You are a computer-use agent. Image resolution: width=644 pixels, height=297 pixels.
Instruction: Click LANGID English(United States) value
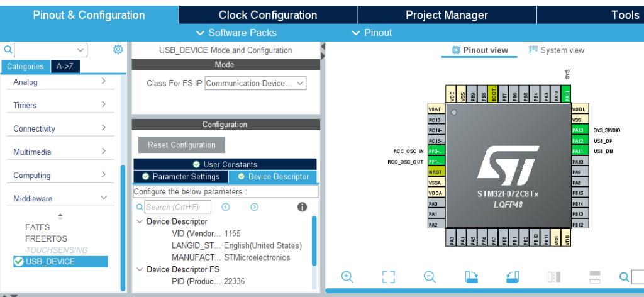tap(263, 245)
